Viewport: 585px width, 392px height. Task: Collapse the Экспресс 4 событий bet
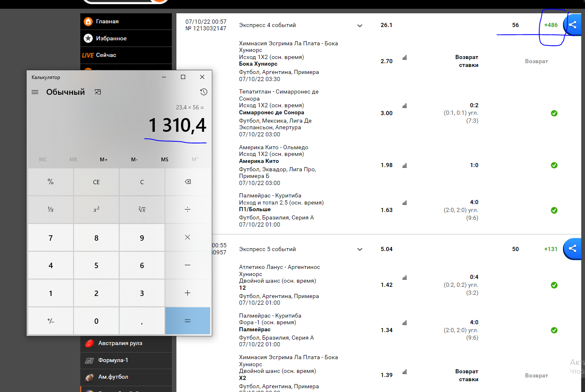360,26
